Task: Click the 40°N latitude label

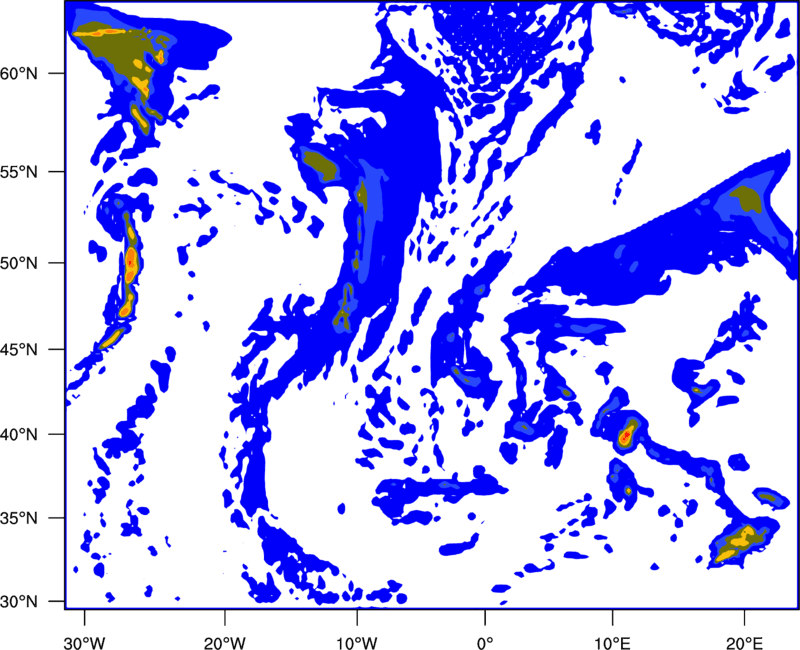Action: point(19,435)
